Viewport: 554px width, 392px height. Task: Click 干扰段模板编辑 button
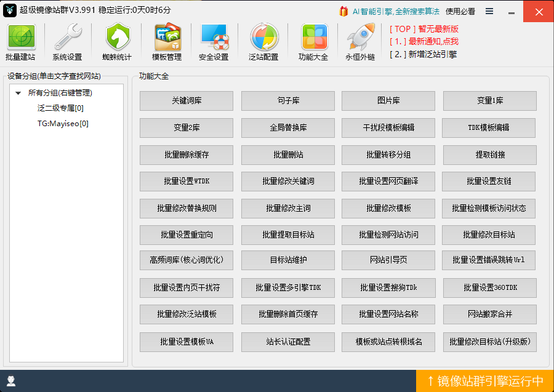[x=388, y=128]
